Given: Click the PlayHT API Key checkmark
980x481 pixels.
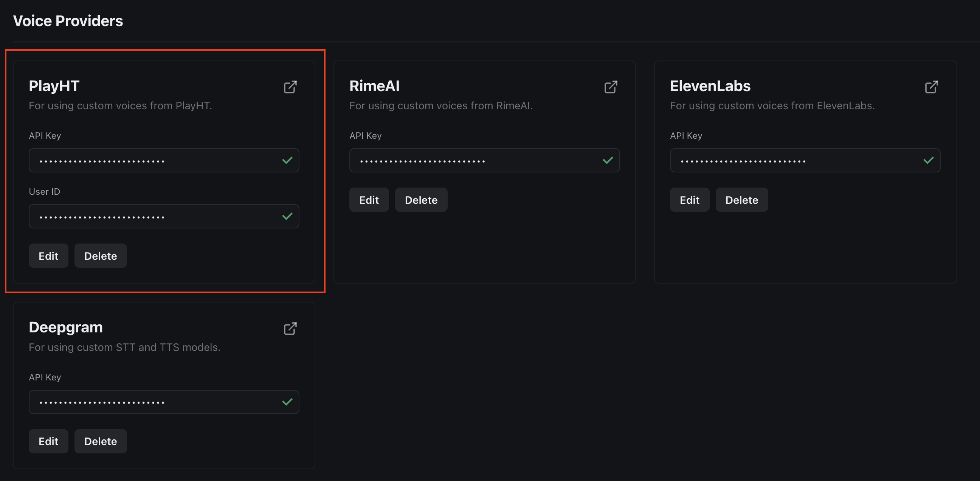Looking at the screenshot, I should [287, 160].
